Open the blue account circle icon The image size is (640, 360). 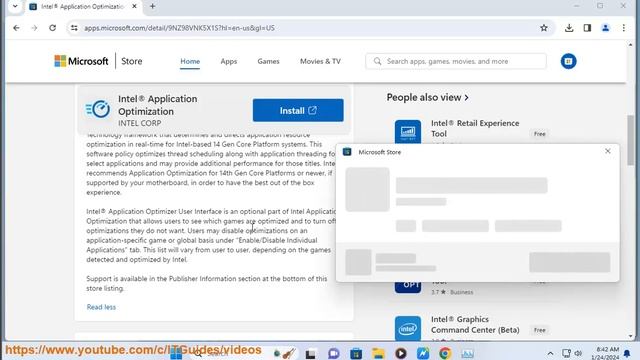tap(569, 61)
